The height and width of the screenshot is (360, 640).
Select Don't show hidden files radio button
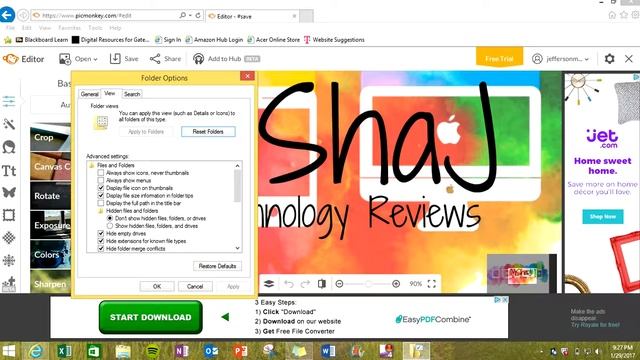pos(110,218)
